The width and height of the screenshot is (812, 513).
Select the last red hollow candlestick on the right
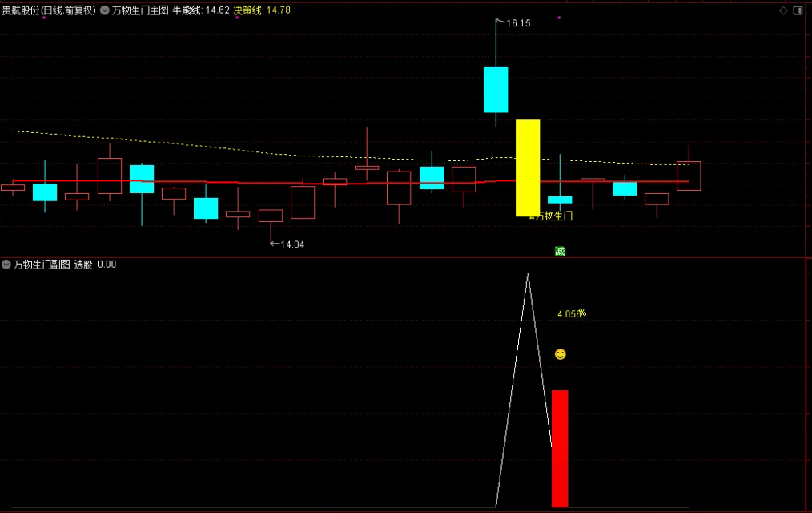pos(689,176)
